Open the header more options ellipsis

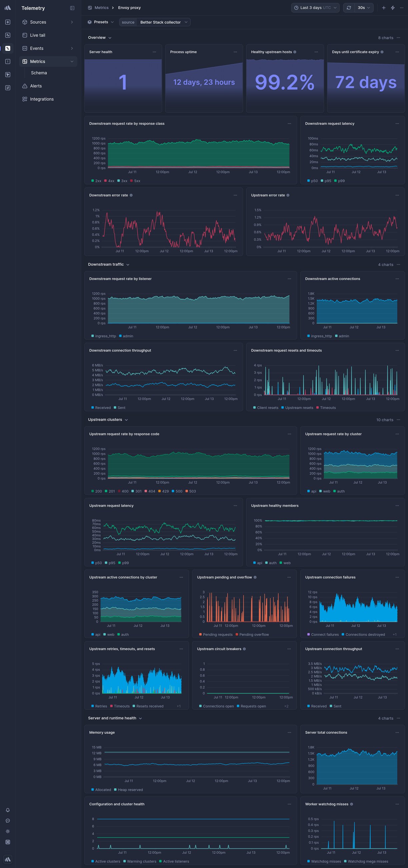pos(402,7)
